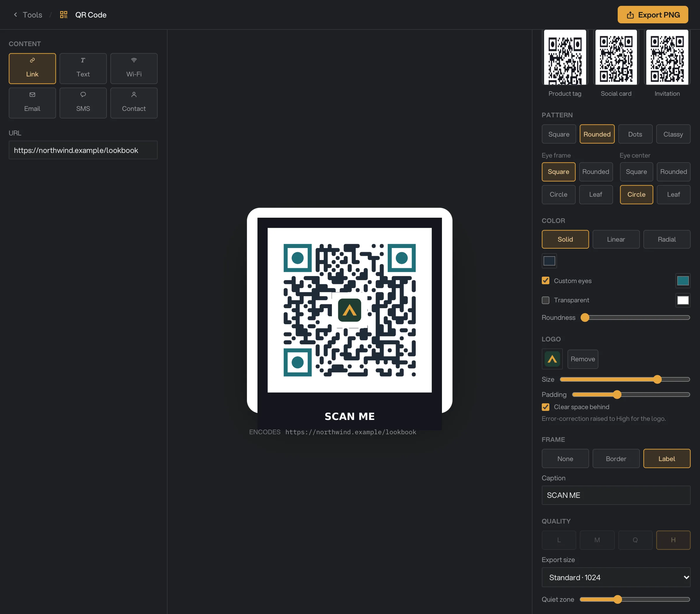The height and width of the screenshot is (614, 700).
Task: Click the Caption text field
Action: (616, 495)
